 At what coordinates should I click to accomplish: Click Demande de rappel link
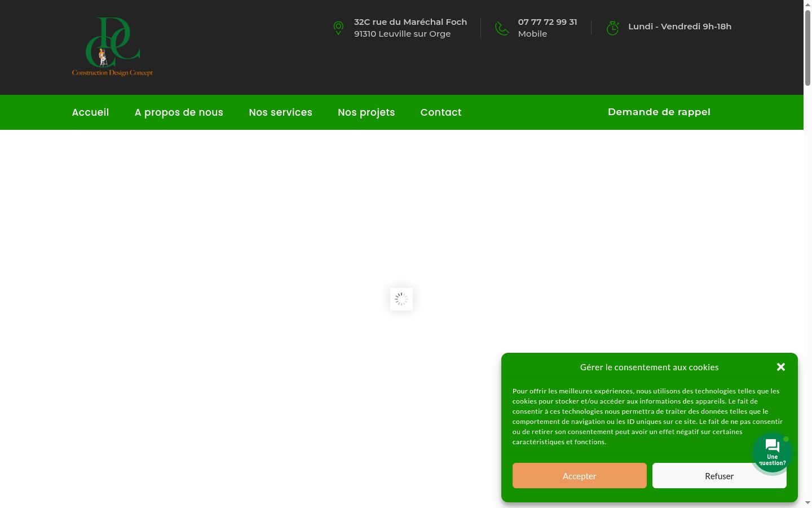click(x=659, y=112)
